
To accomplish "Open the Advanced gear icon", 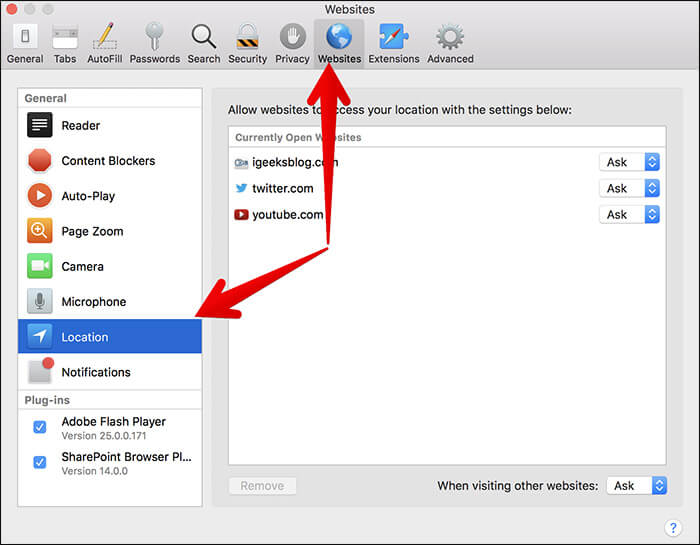I will [450, 37].
